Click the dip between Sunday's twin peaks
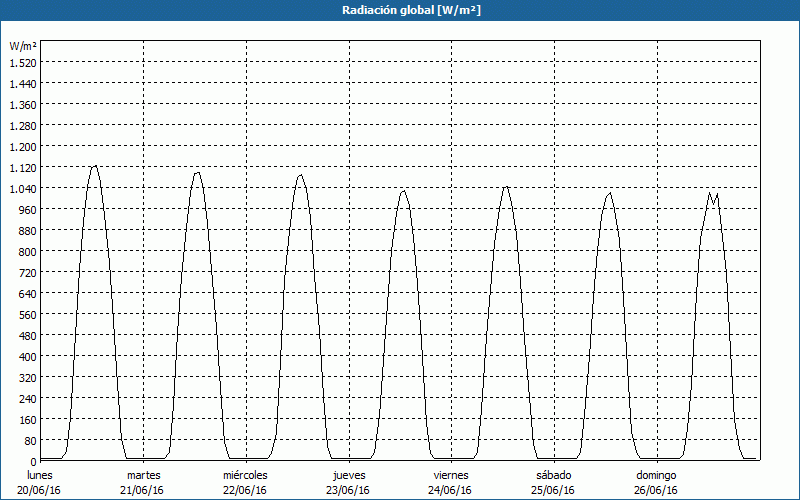 click(713, 203)
